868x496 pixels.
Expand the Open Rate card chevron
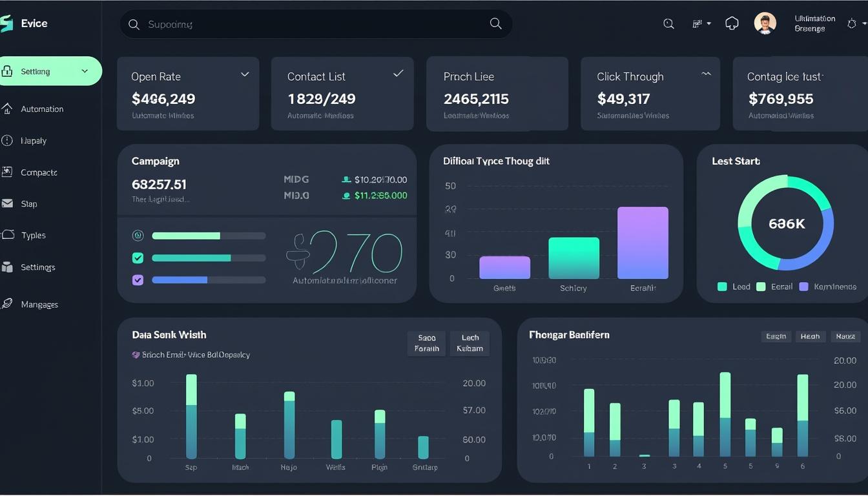click(245, 74)
